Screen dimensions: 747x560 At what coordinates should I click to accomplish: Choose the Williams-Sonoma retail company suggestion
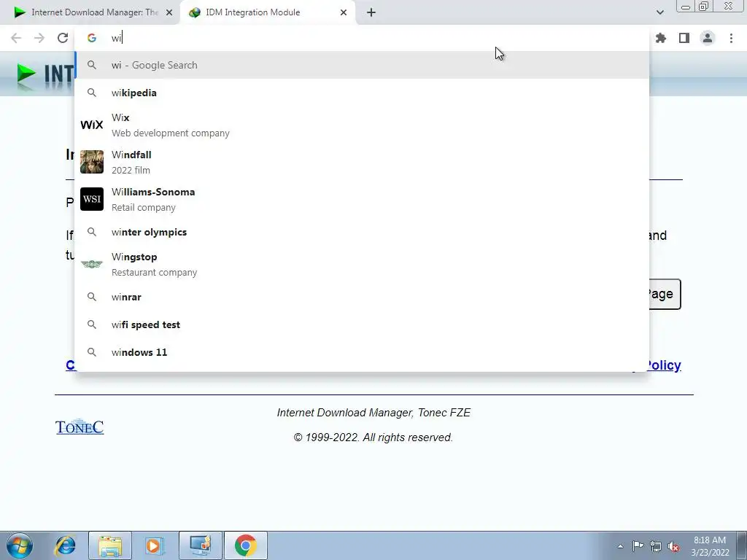[x=362, y=200]
